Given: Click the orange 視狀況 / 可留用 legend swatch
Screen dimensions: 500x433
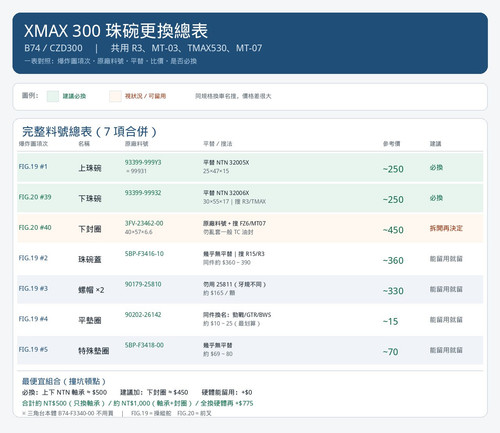Looking at the screenshot, I should coord(115,96).
